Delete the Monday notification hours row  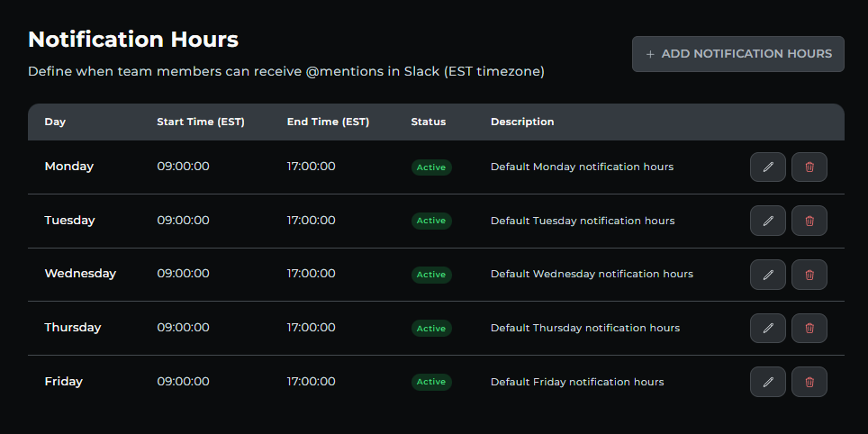pyautogui.click(x=809, y=167)
